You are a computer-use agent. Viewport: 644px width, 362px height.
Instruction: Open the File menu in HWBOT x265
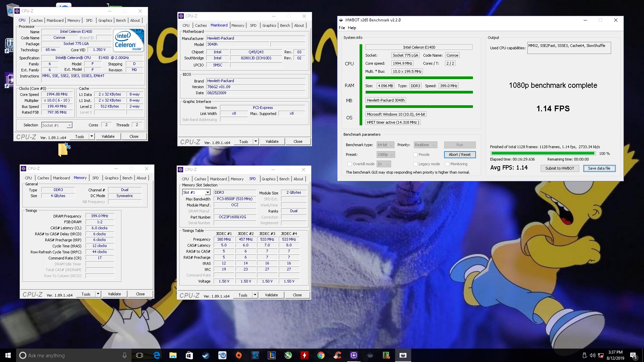click(x=342, y=28)
